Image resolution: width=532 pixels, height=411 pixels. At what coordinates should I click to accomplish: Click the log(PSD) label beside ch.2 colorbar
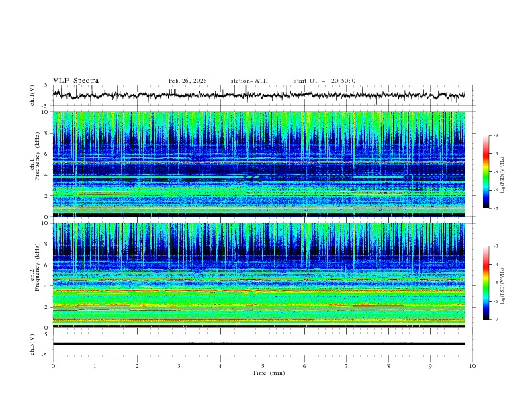[x=503, y=285]
